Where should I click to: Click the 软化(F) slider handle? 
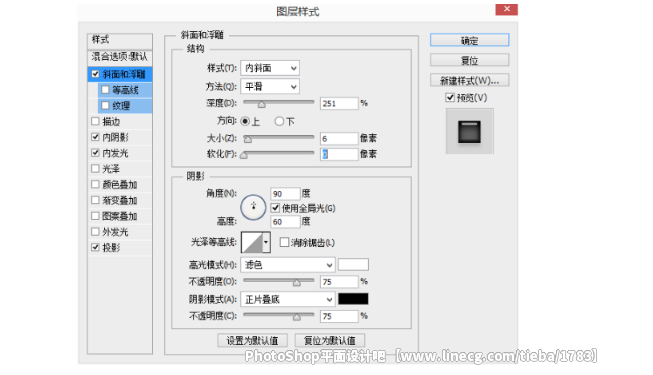pos(244,155)
